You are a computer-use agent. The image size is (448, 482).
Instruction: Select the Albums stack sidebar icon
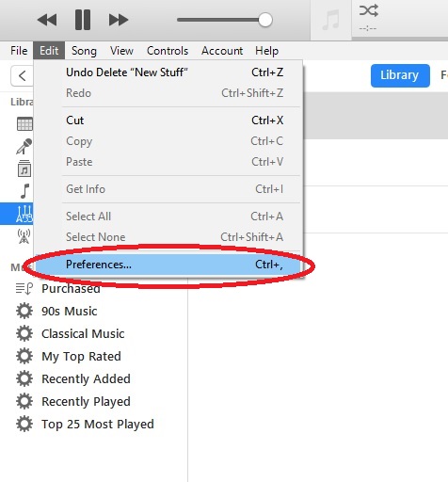pyautogui.click(x=24, y=169)
